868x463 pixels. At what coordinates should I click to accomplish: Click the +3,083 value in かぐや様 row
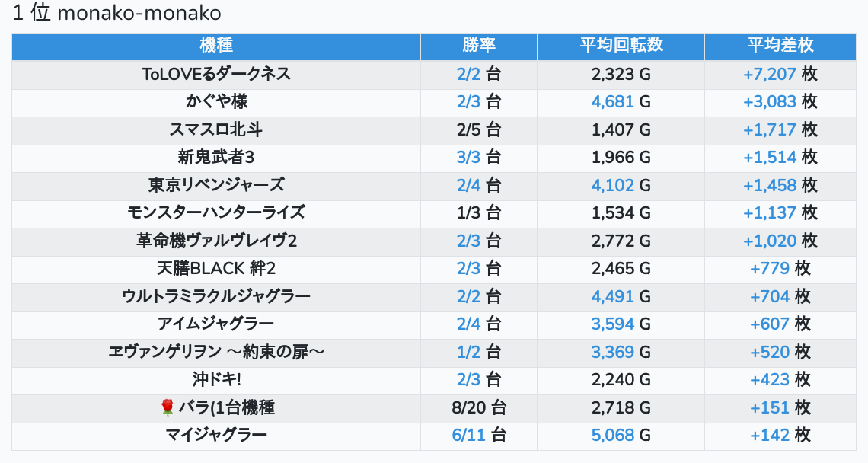point(769,101)
